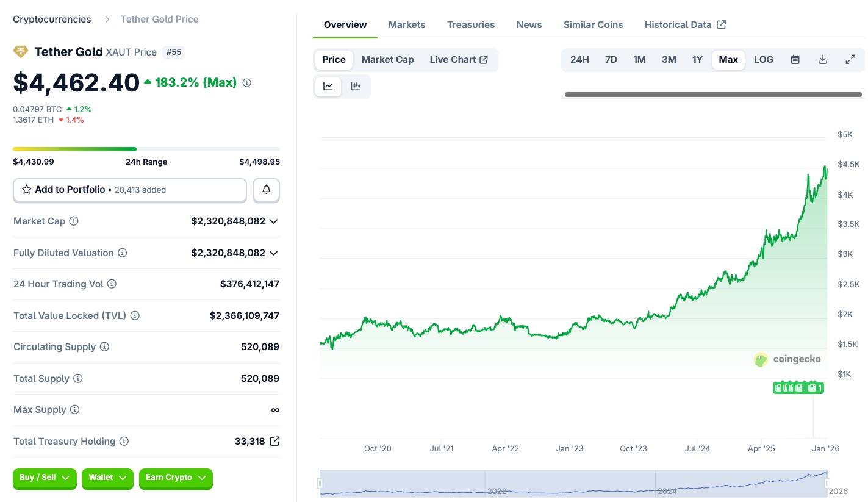
Task: Open the Buy / Sell dropdown
Action: point(45,478)
